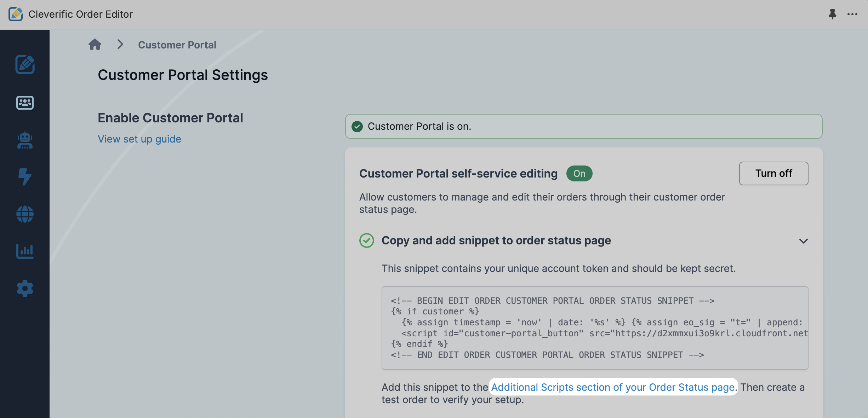Click the Allow customers to manage orders description

542,203
